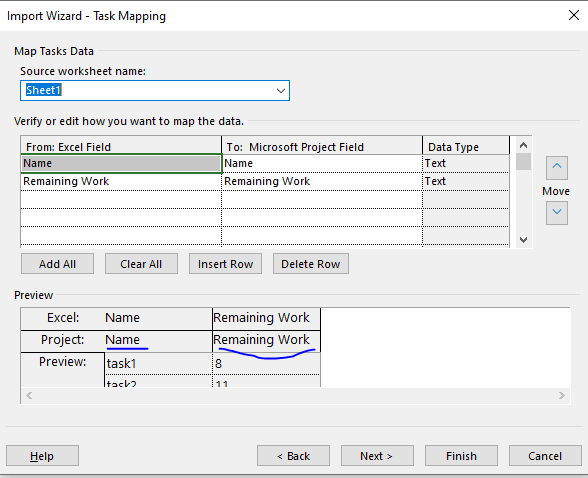Click the Add All button

point(57,264)
